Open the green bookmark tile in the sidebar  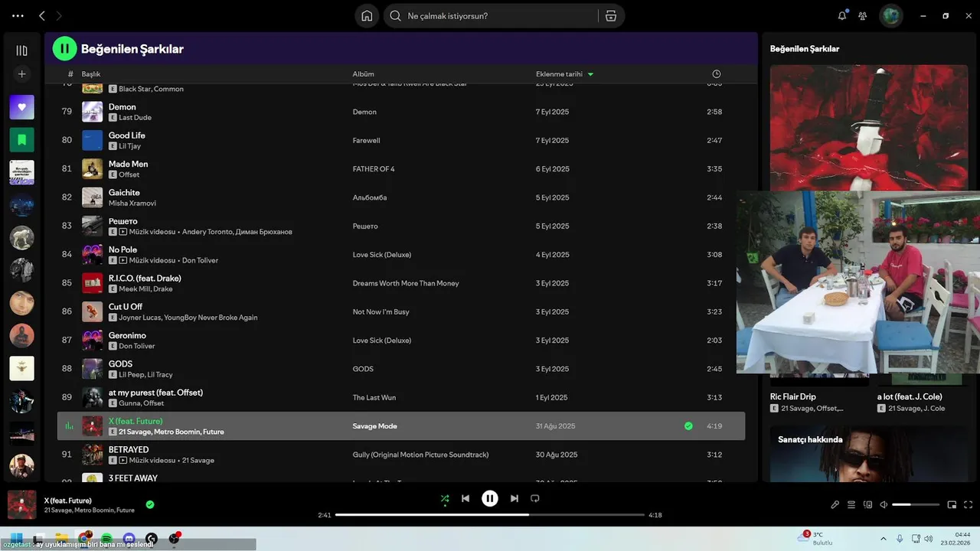(21, 140)
